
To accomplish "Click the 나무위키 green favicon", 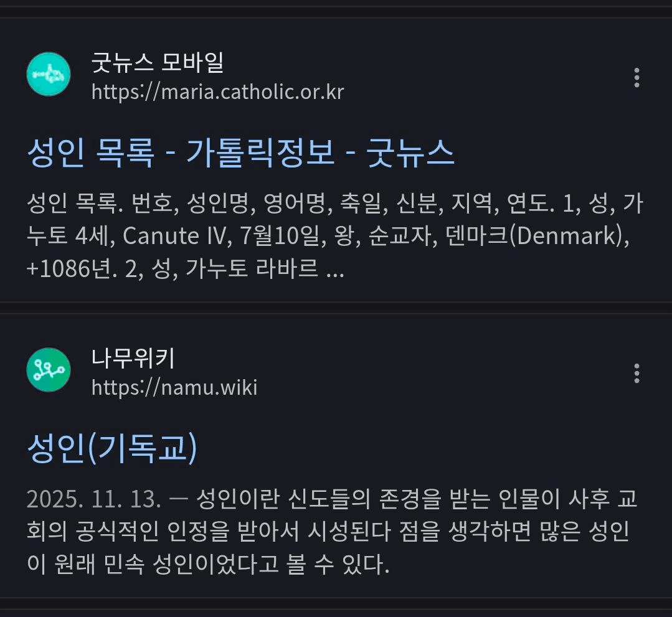I will click(x=49, y=370).
